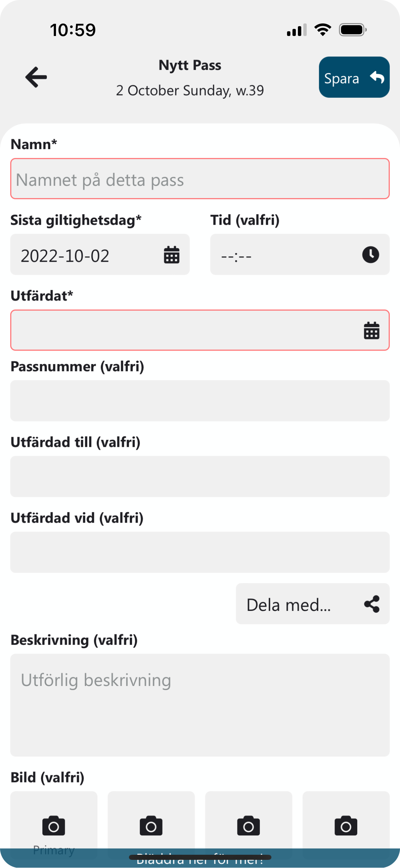The height and width of the screenshot is (868, 400).
Task: Open the empty Utfärdat date field
Action: click(x=183, y=330)
